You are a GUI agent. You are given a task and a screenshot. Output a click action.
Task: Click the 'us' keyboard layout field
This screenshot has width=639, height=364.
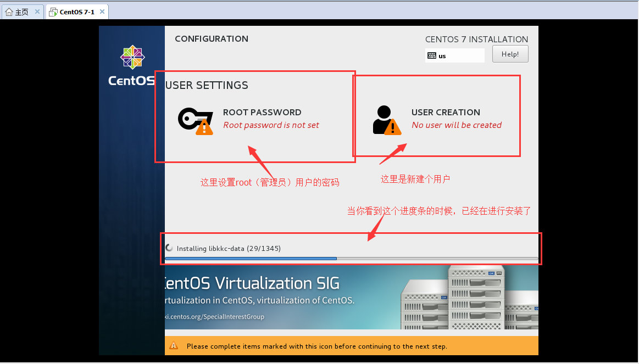[455, 55]
